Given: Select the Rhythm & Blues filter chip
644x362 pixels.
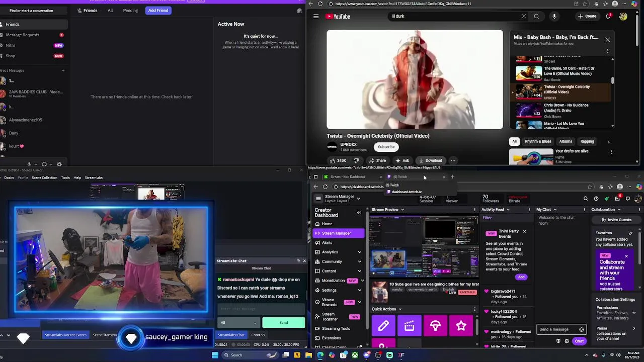Looking at the screenshot, I should [x=538, y=142].
